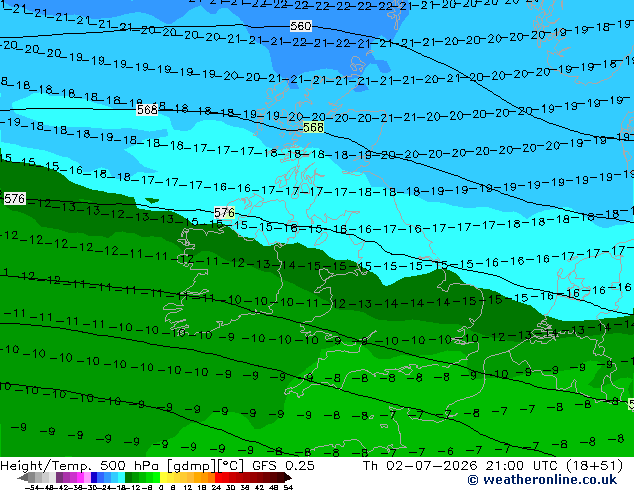Viewport: 634px width, 490px height.
Task: Click the GFS 0.25 model label
Action: coord(283,465)
